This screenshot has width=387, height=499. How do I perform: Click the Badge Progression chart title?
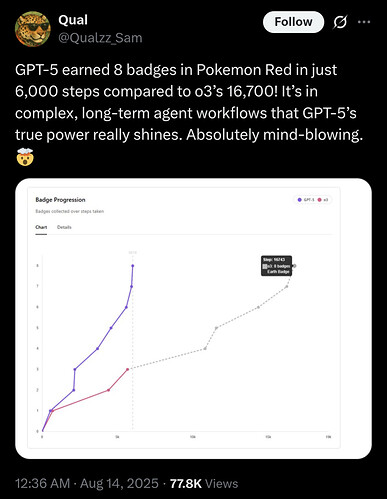point(60,200)
